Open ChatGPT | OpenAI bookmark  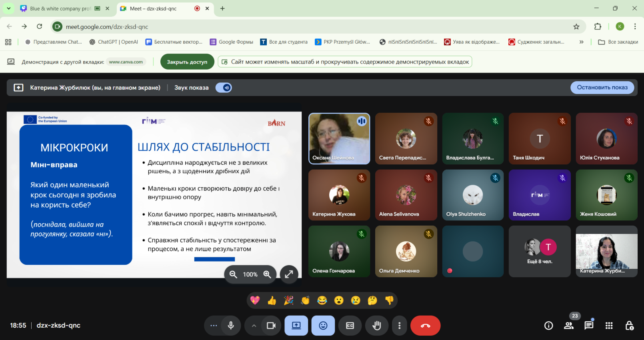coord(114,42)
